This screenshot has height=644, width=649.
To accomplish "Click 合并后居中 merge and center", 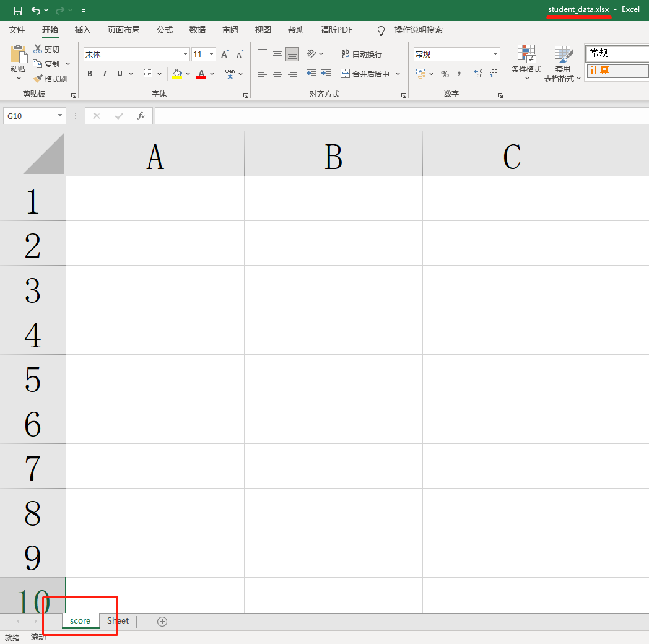I will pyautogui.click(x=365, y=74).
